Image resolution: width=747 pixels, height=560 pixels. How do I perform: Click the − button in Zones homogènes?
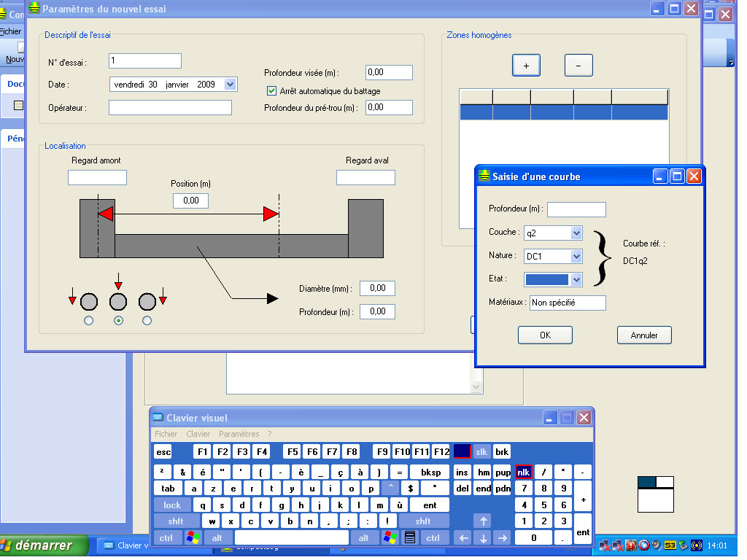(x=578, y=65)
